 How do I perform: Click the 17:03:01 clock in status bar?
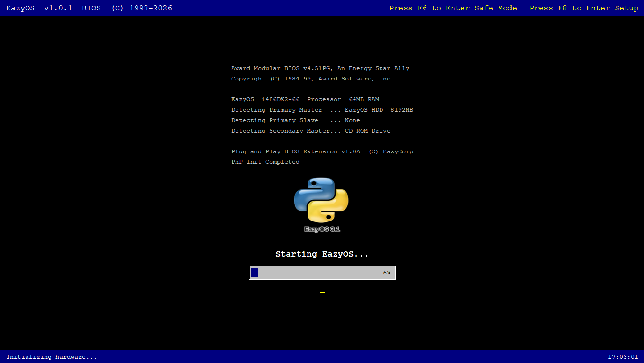[623, 357]
